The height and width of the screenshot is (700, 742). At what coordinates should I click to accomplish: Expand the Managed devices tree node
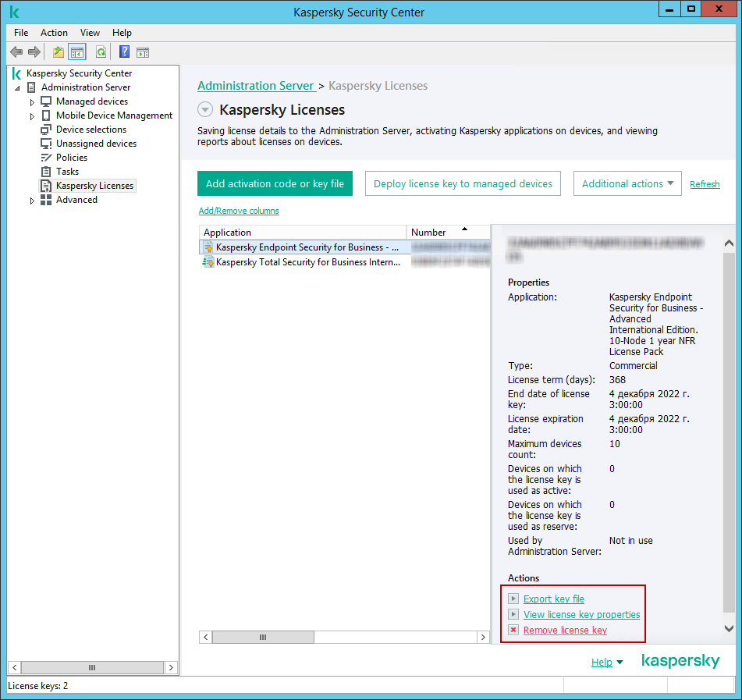pos(32,102)
